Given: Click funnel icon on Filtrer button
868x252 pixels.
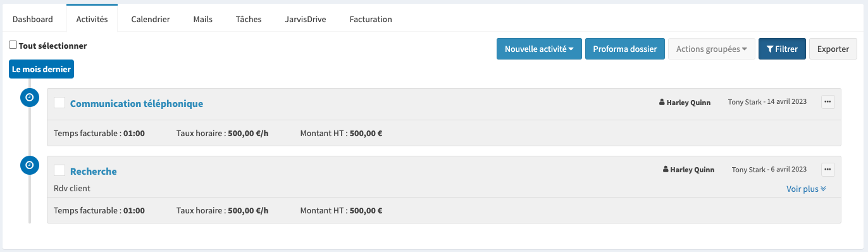Looking at the screenshot, I should pos(769,49).
